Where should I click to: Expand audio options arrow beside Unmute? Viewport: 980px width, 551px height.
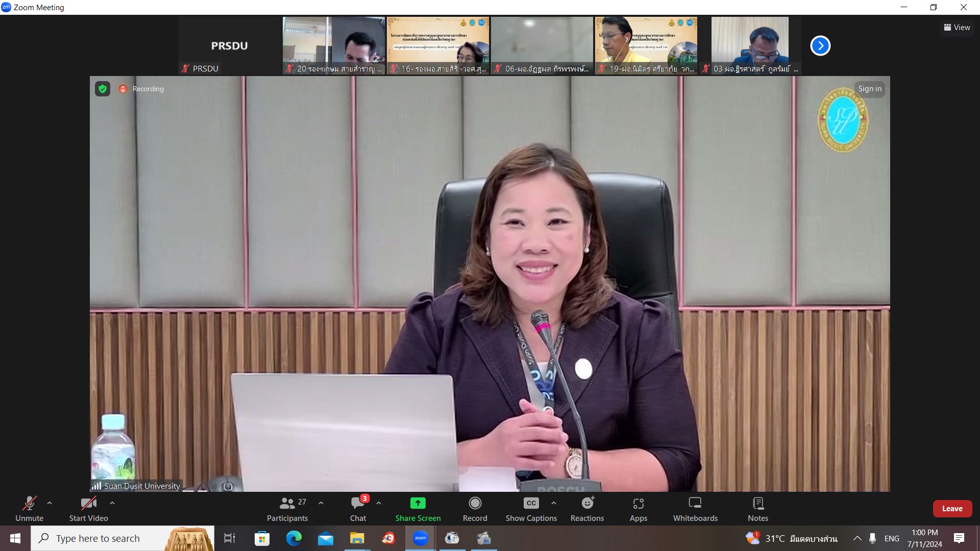click(x=50, y=503)
